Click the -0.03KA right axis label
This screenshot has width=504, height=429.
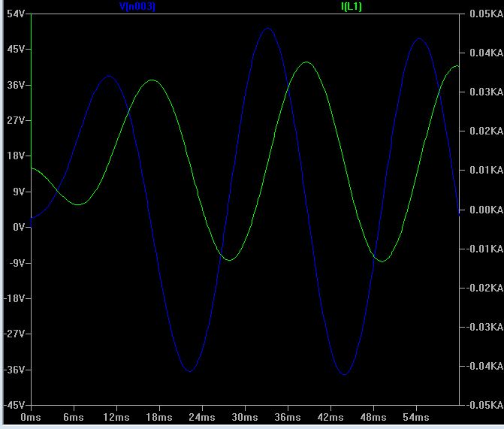coord(481,327)
